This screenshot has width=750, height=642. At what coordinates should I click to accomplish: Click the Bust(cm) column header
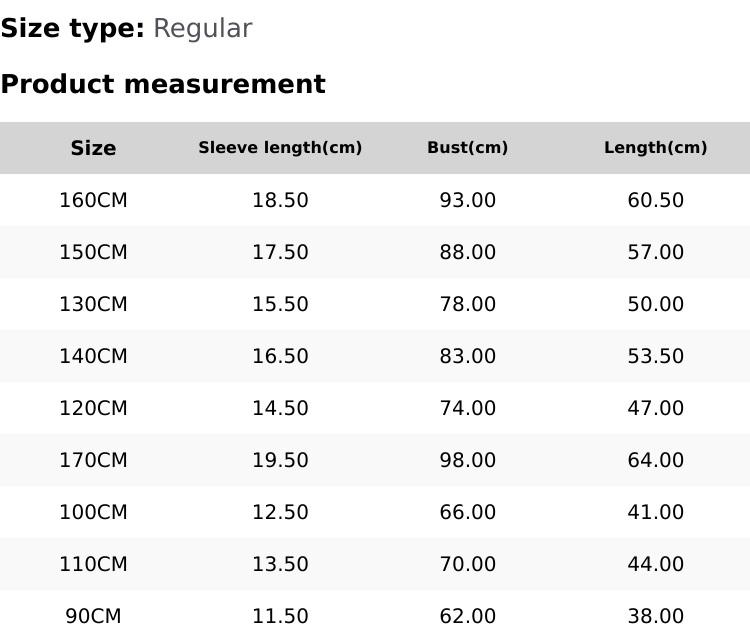[467, 148]
